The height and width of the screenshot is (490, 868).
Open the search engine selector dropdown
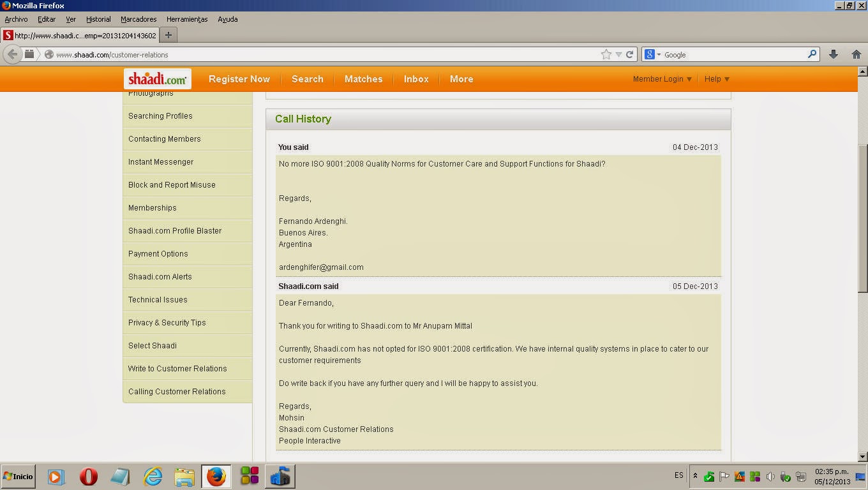point(652,55)
